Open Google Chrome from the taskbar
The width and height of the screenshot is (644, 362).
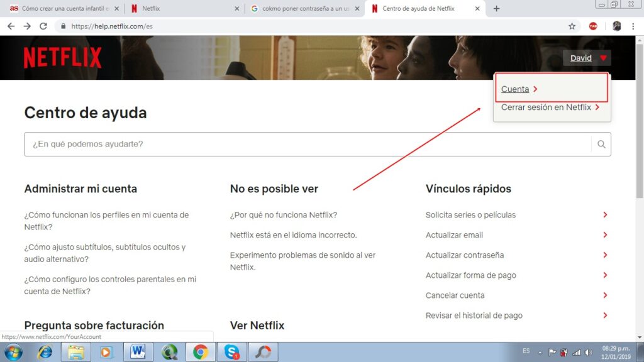click(x=201, y=352)
